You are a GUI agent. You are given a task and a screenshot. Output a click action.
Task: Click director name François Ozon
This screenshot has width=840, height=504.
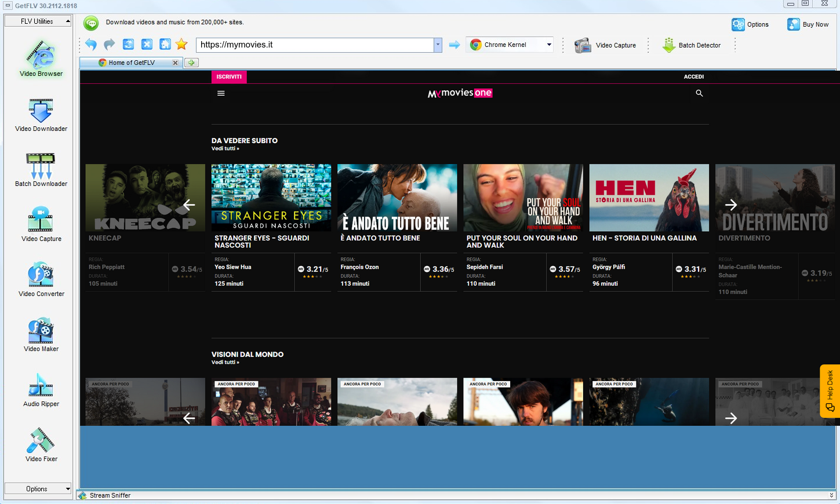(x=359, y=267)
